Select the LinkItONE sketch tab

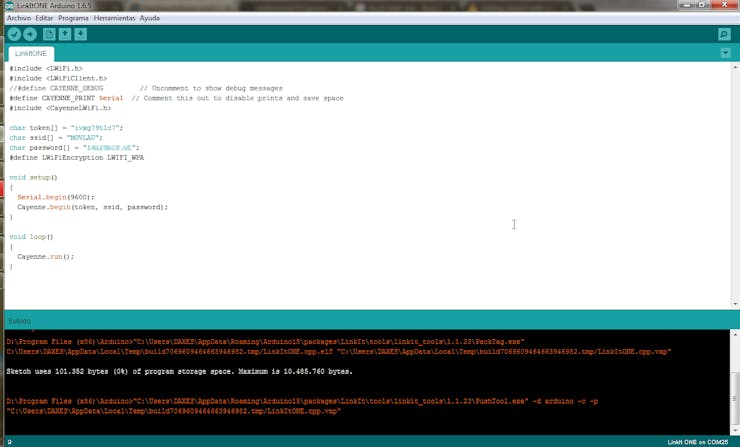pyautogui.click(x=31, y=53)
